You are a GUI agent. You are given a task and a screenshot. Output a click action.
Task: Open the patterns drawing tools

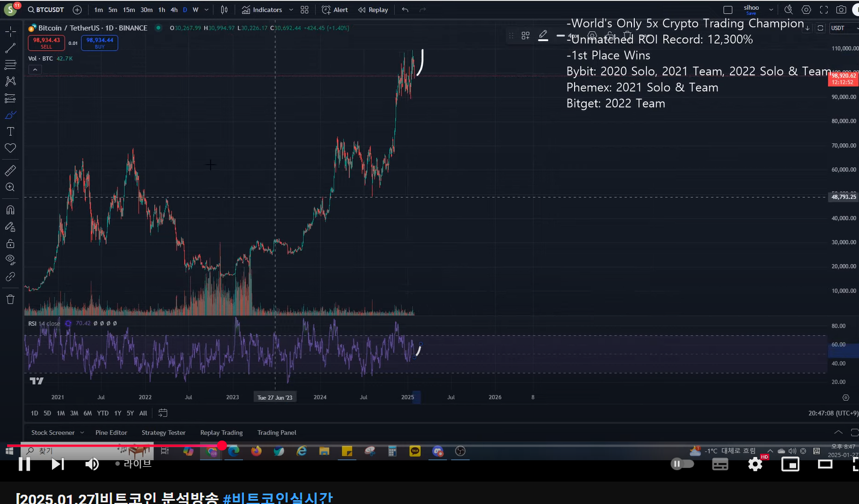click(x=10, y=81)
